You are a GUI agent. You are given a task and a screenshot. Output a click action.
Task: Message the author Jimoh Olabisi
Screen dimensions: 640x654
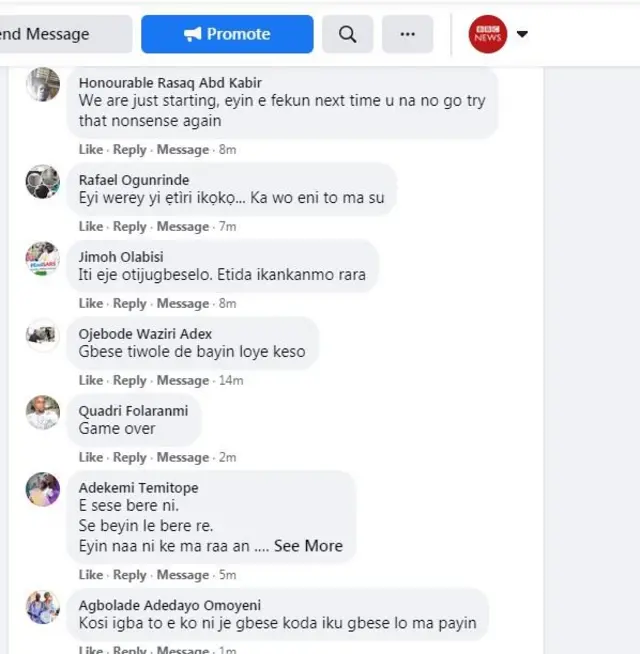click(x=183, y=303)
